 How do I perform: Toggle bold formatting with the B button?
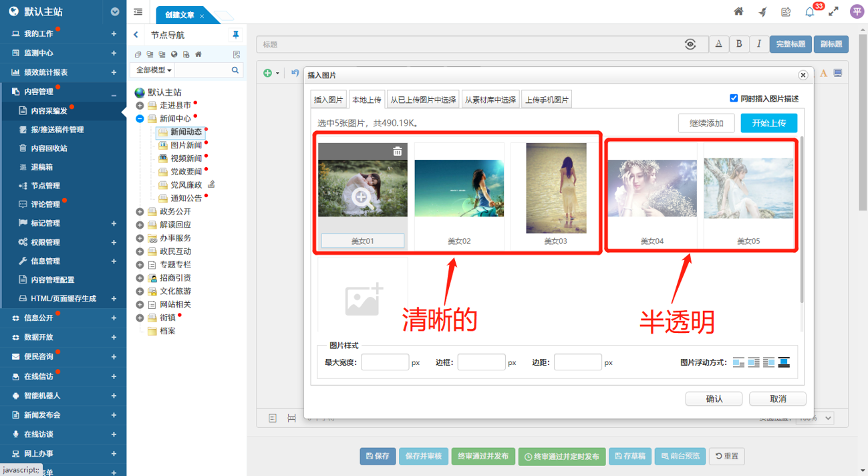pyautogui.click(x=739, y=43)
